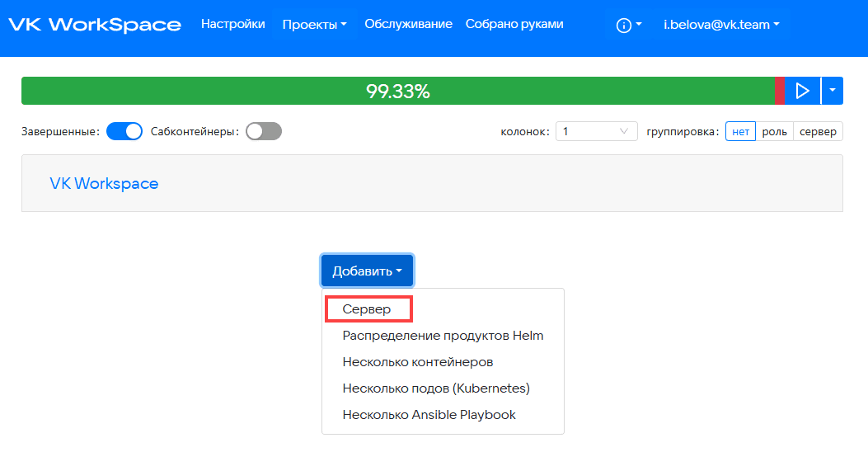Go to Обслуживание section
This screenshot has width=868, height=452.
(408, 25)
